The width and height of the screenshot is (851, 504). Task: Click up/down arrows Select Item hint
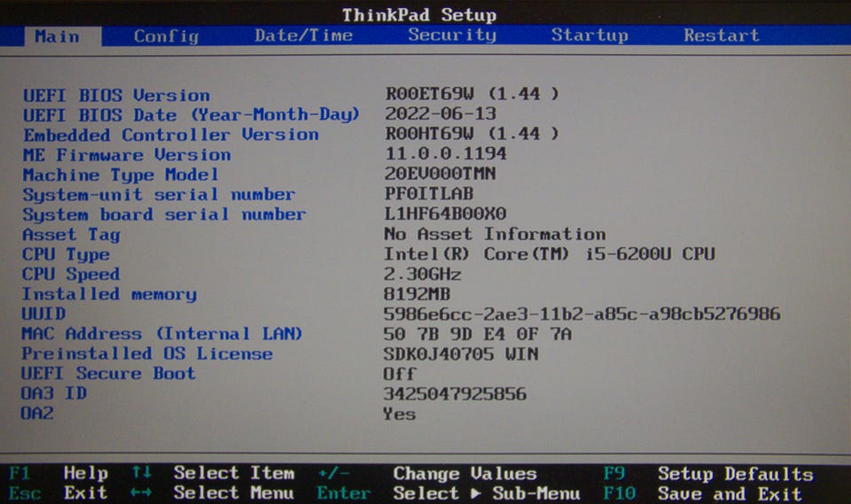142,472
